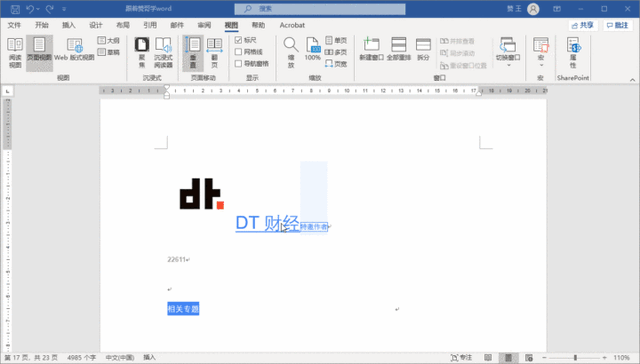Select 翻页 side-to-side page movement

point(214,53)
